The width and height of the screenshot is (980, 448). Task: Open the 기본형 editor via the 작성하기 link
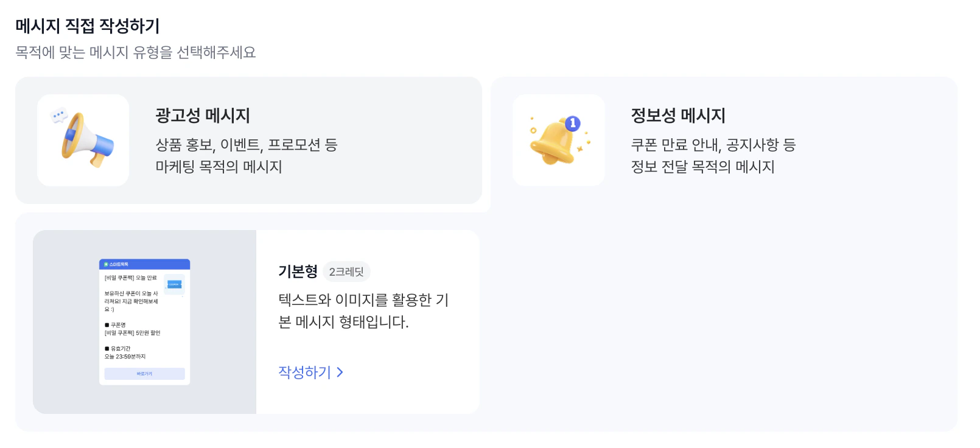click(x=305, y=373)
